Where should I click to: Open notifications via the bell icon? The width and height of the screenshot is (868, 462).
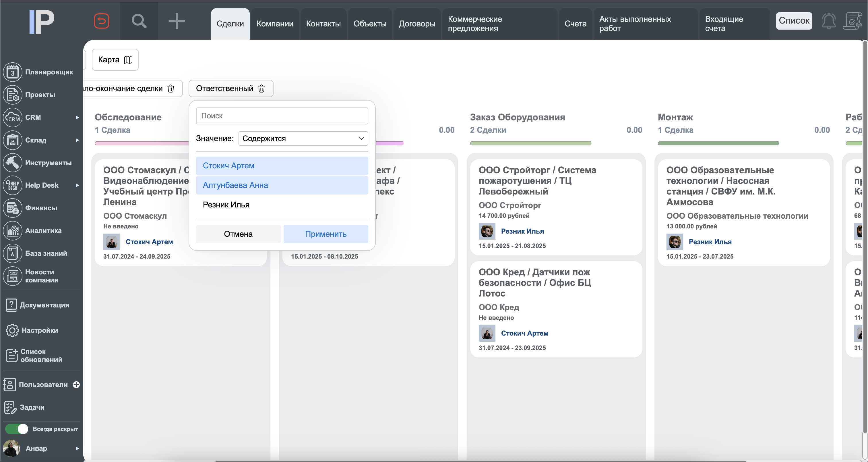coord(829,21)
